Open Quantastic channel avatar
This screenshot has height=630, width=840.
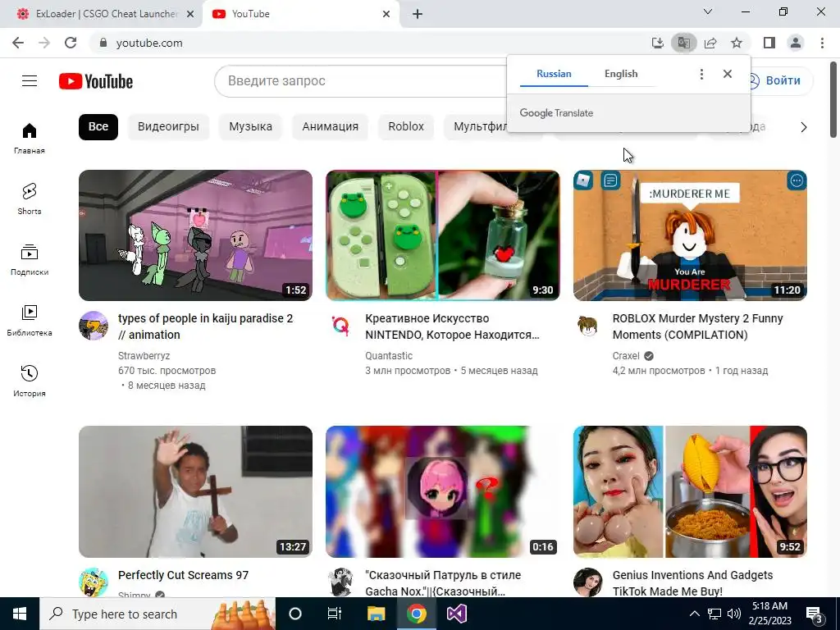[x=340, y=326]
